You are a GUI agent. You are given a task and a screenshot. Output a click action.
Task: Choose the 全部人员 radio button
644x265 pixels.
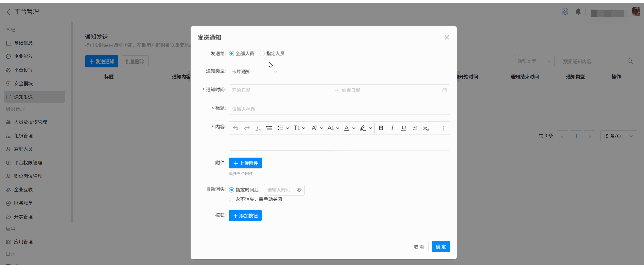(232, 54)
